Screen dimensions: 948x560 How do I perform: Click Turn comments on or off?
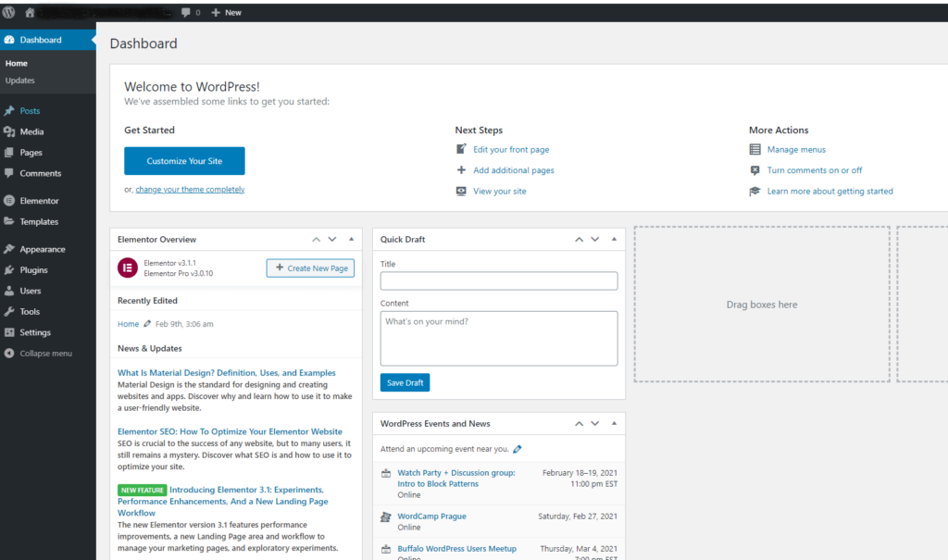[x=815, y=170]
